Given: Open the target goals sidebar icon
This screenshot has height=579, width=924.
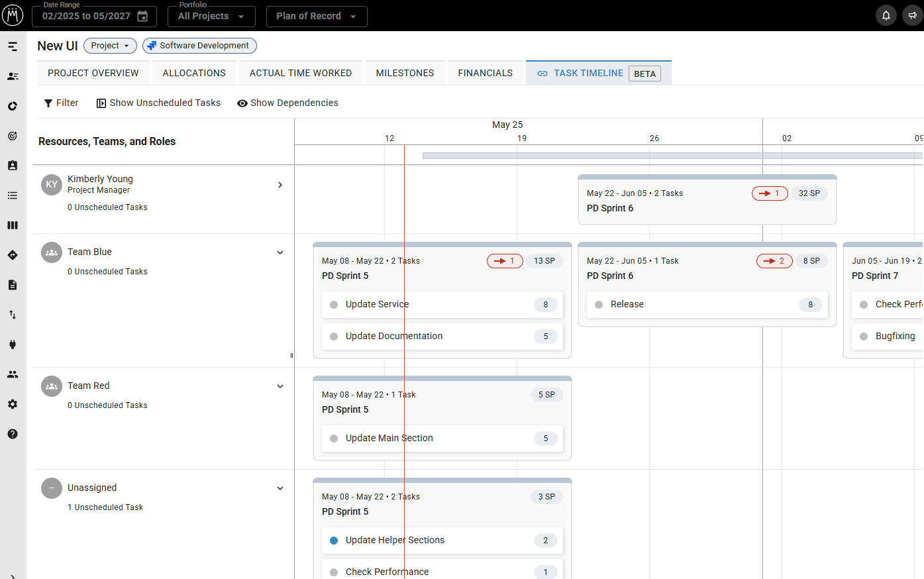Looking at the screenshot, I should pos(13,136).
